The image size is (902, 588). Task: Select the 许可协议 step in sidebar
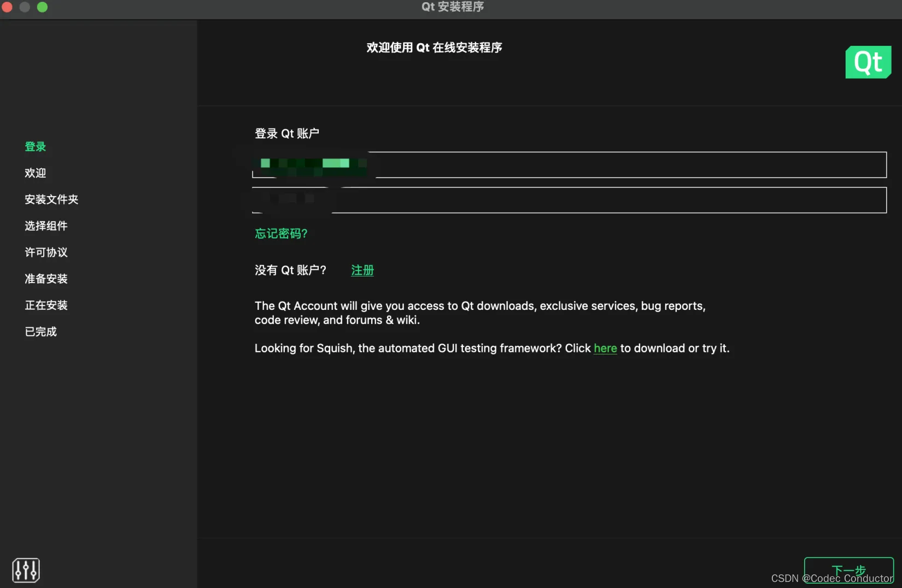[x=46, y=252]
